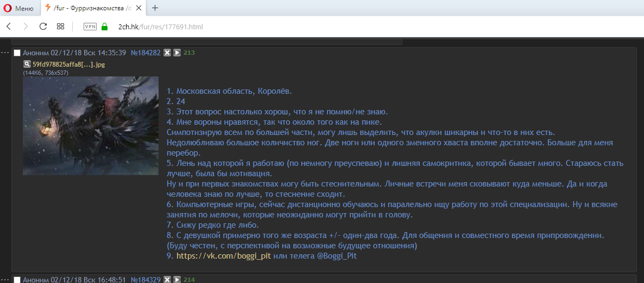Open the three-dot options on post №184329
The width and height of the screenshot is (644, 283).
pyautogui.click(x=5, y=280)
